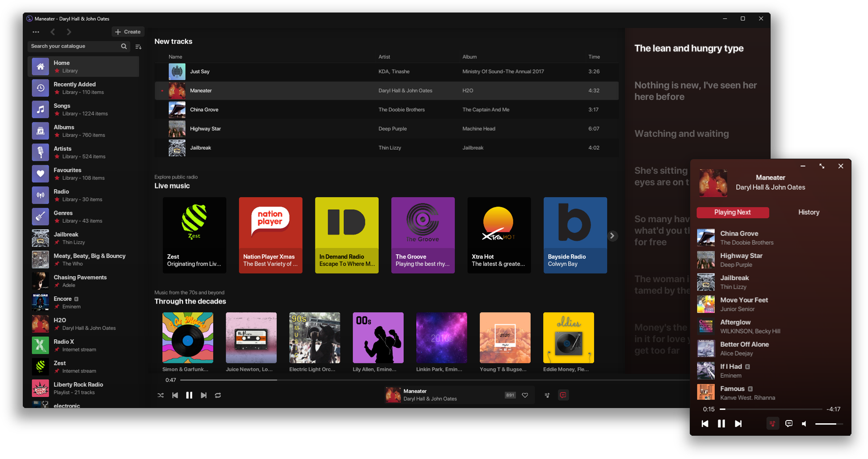Skip to next track in mini player

738,424
